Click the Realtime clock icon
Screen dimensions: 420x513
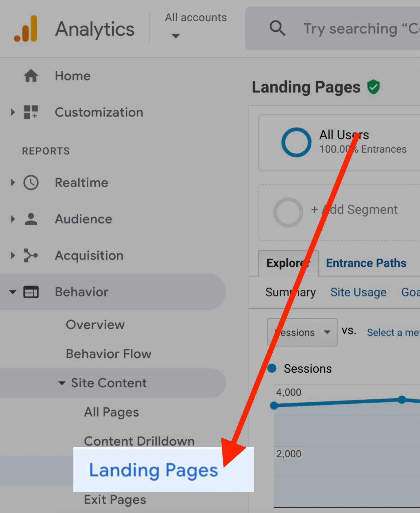(x=31, y=183)
